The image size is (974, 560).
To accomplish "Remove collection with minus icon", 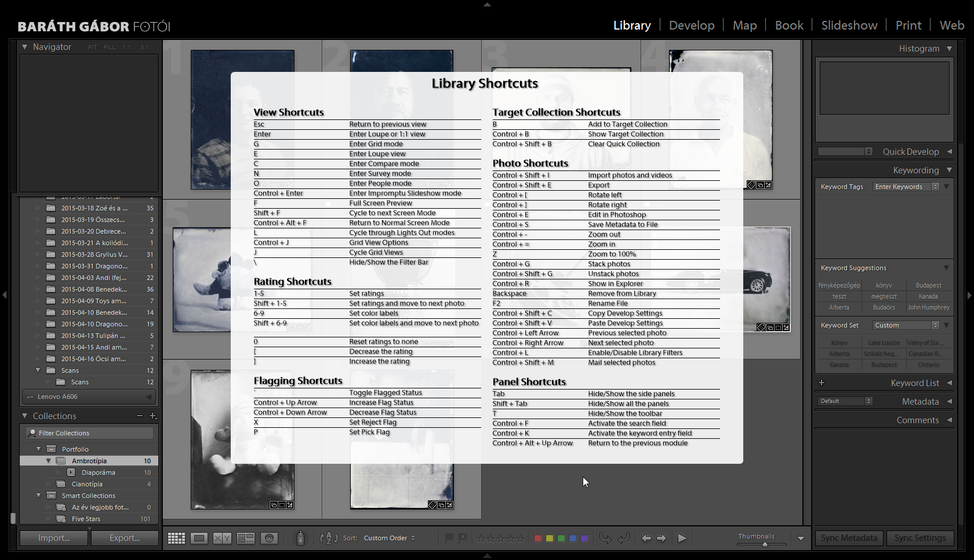I will click(x=139, y=416).
